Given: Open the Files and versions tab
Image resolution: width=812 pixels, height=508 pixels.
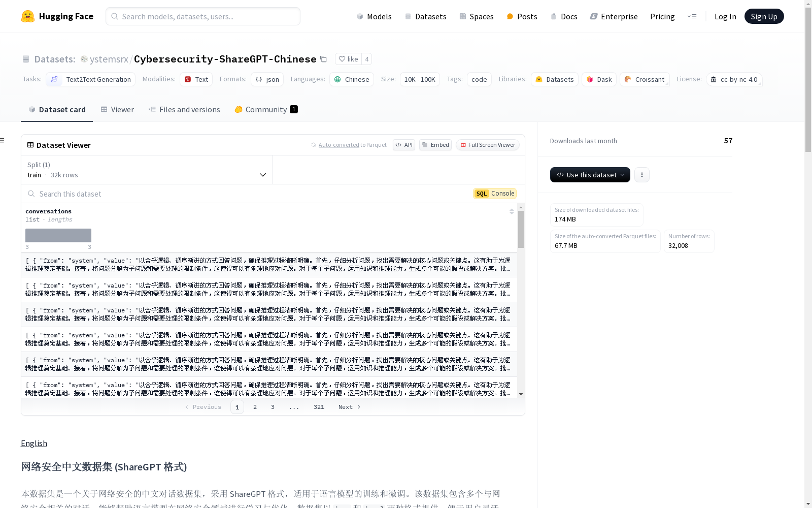Looking at the screenshot, I should [184, 110].
